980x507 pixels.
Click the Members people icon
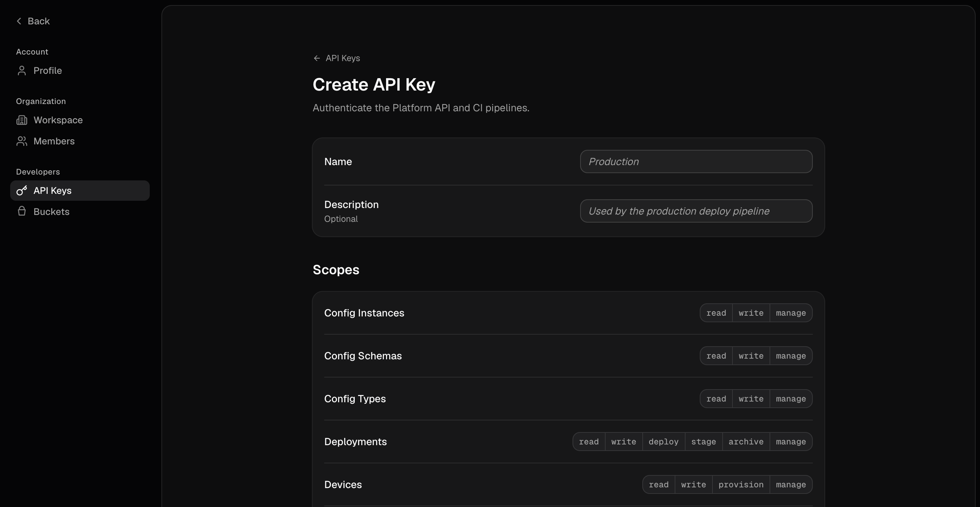tap(22, 141)
